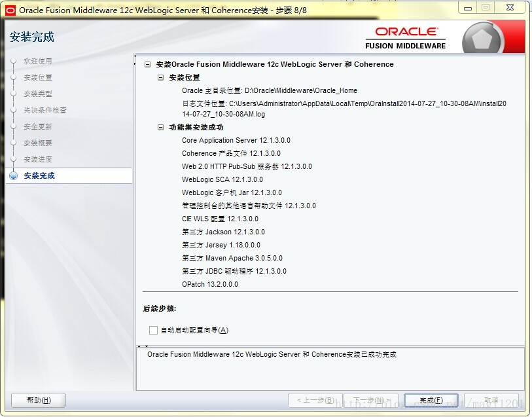Select the 日志文件位置 log path row
532x417 pixels.
344,109
